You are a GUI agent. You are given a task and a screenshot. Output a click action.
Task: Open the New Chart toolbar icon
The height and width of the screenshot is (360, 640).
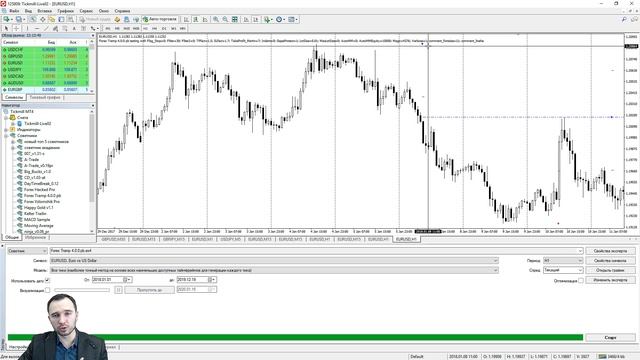tap(7, 19)
